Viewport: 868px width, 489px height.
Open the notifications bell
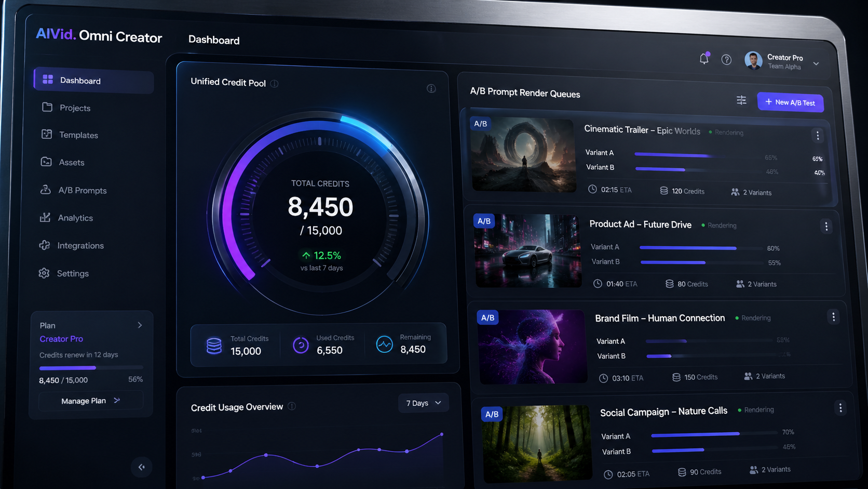[704, 58]
